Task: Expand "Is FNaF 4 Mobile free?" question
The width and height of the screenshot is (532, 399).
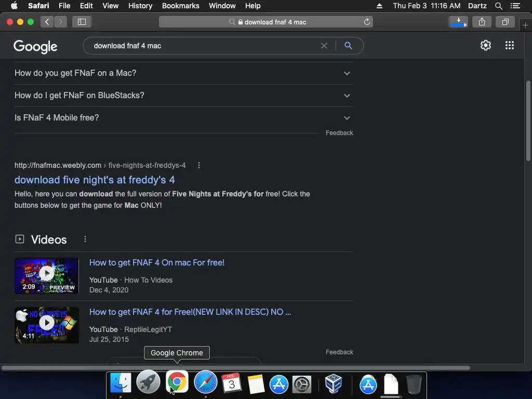Action: 183,118
